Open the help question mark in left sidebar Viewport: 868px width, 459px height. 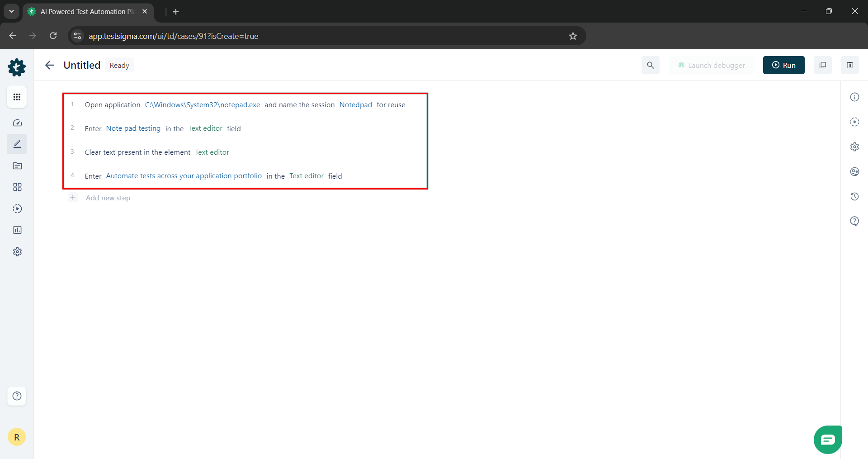pos(17,396)
